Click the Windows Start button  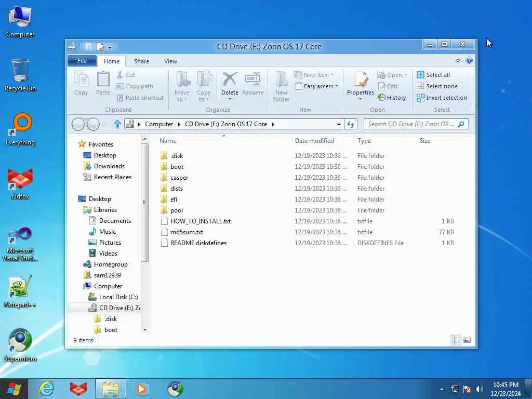coord(14,389)
